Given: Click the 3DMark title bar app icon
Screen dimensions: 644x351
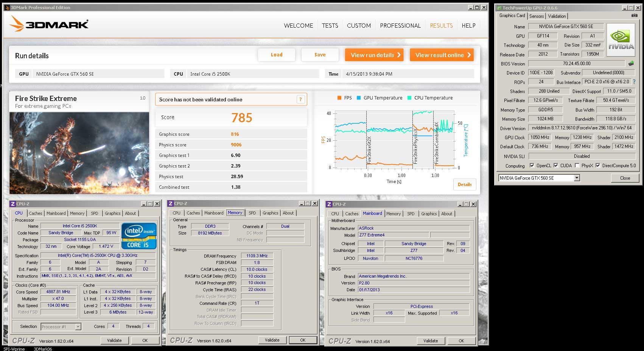Looking at the screenshot, I should 7,8.
